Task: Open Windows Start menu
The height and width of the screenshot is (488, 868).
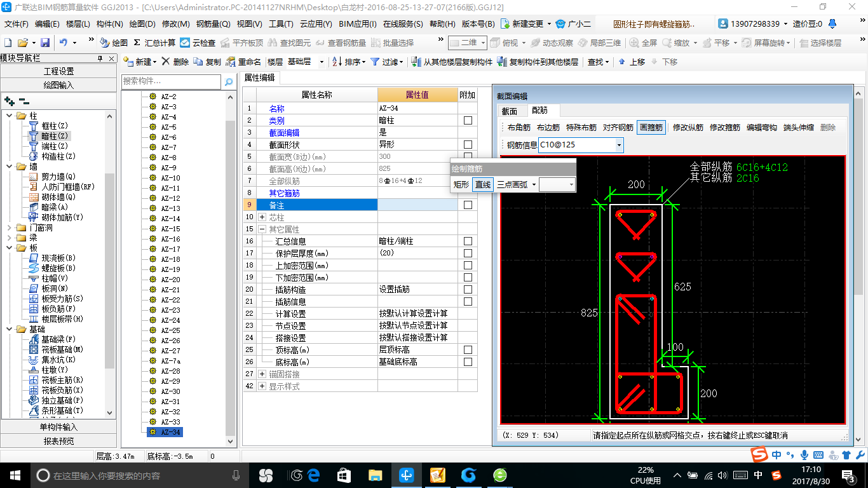Action: pos(14,475)
